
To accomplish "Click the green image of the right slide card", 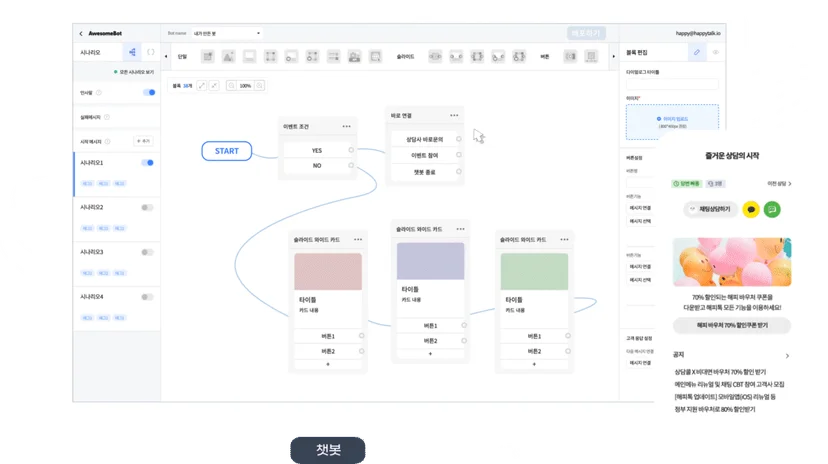I will [534, 271].
